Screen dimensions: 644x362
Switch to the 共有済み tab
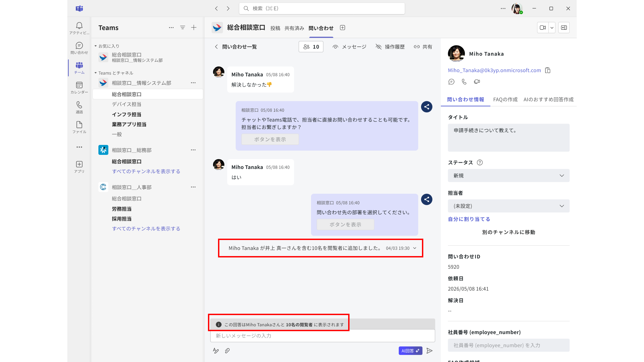(294, 28)
